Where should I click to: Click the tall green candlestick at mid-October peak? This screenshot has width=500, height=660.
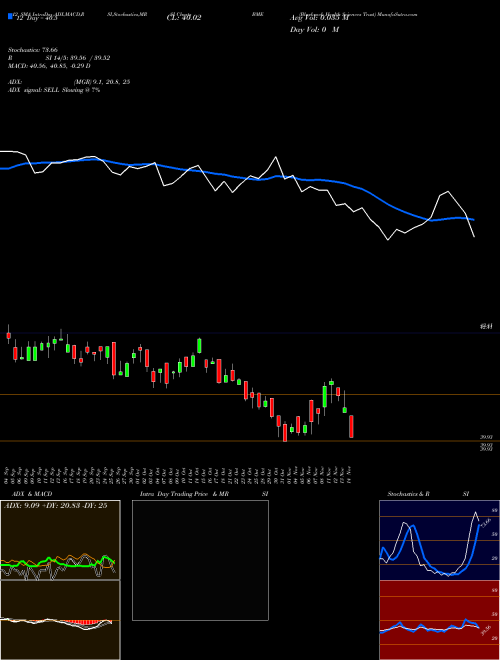[x=199, y=346]
